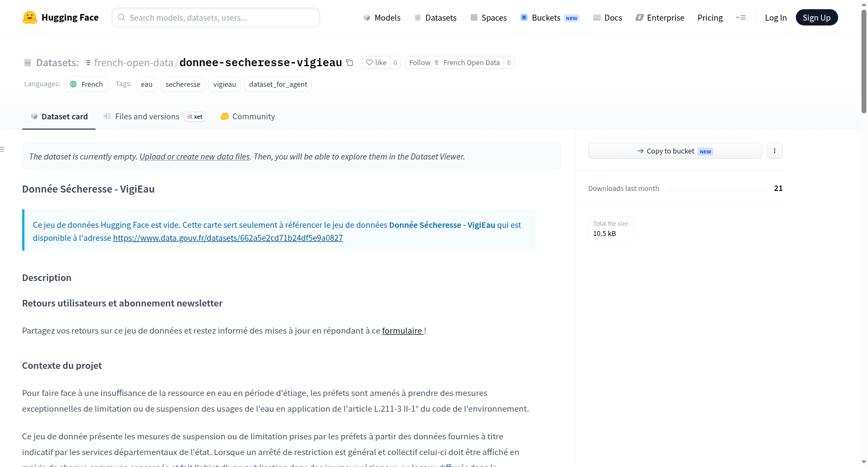Click the Hugging Face logo icon
The image size is (868, 467).
click(30, 17)
